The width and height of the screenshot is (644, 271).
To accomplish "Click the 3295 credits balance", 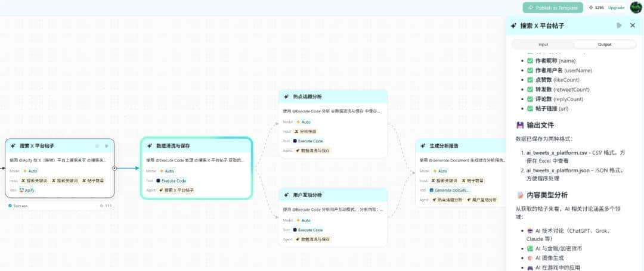I will (599, 8).
